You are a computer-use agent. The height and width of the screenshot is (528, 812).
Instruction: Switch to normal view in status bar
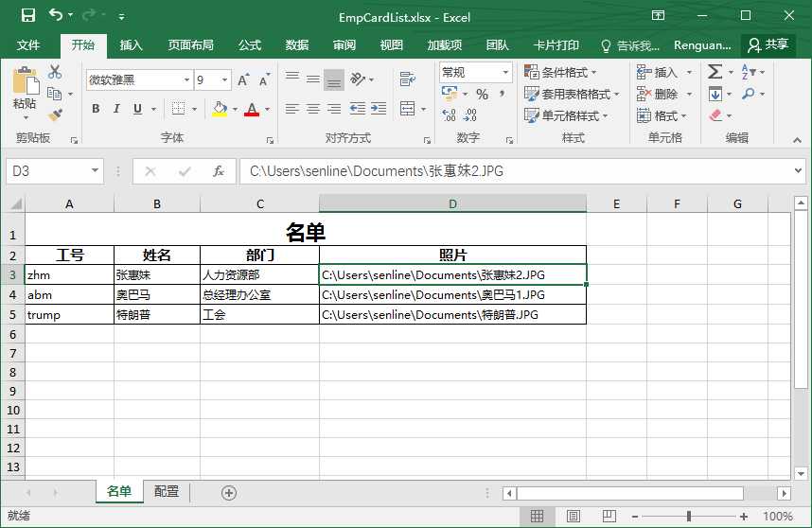coord(537,516)
